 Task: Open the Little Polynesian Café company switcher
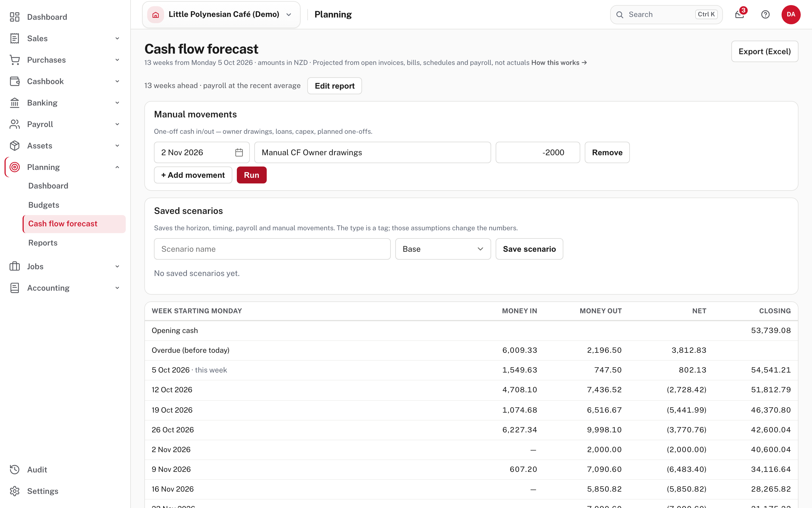point(221,14)
